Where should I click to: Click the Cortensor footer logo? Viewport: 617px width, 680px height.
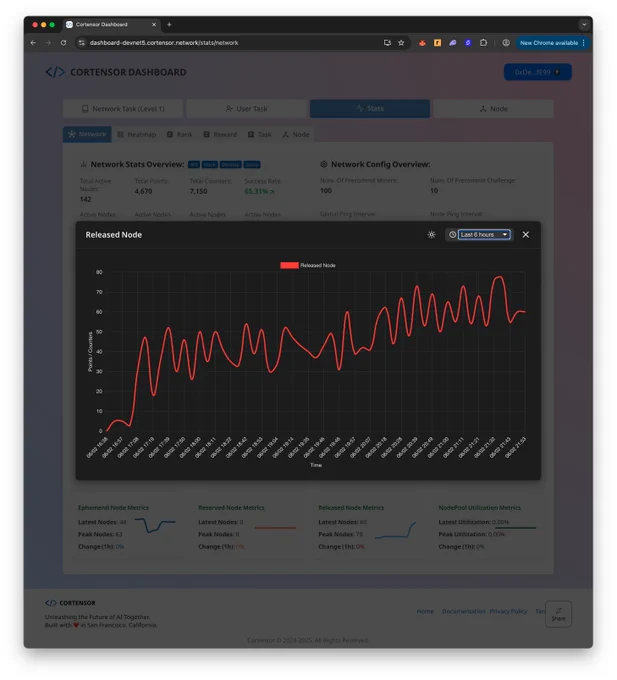(x=70, y=603)
